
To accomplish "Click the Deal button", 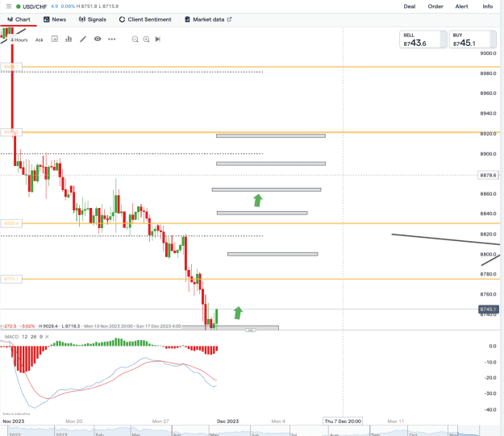I will (x=410, y=6).
